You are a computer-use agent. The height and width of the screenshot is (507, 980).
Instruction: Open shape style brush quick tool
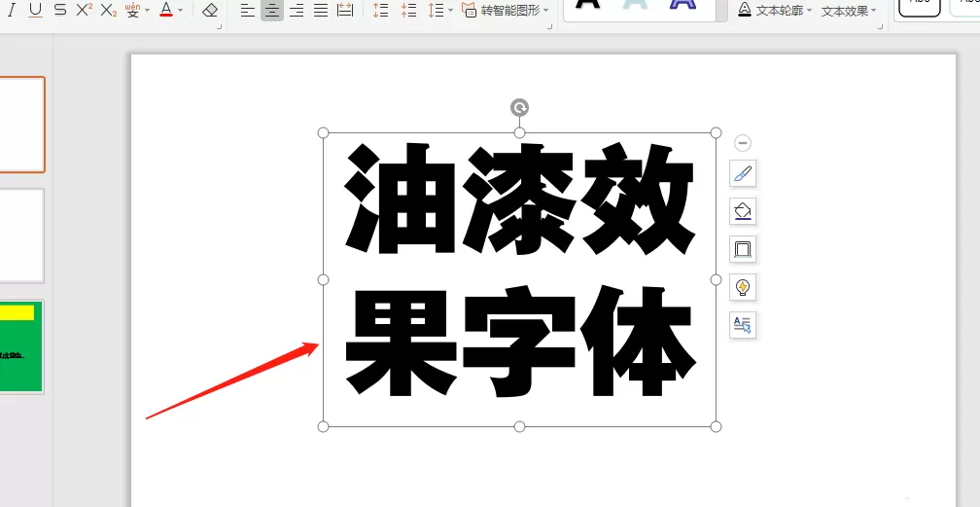click(743, 173)
